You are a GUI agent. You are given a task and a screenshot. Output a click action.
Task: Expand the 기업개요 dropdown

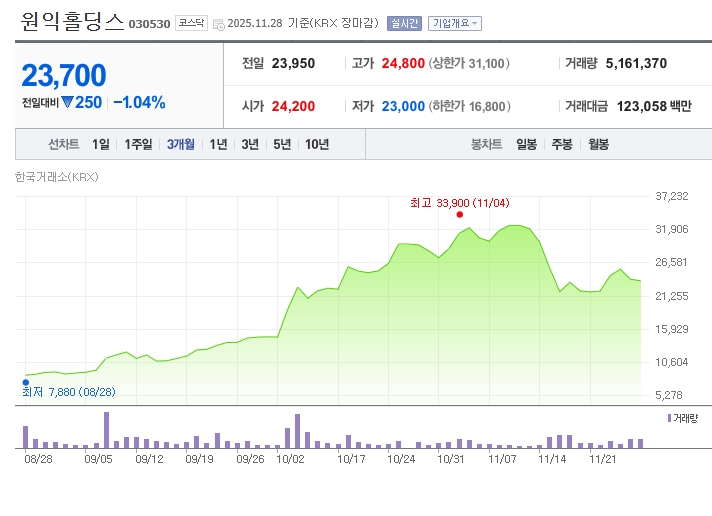click(455, 22)
